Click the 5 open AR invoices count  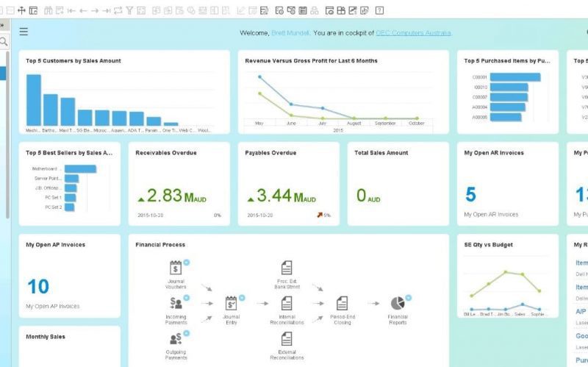pos(470,194)
